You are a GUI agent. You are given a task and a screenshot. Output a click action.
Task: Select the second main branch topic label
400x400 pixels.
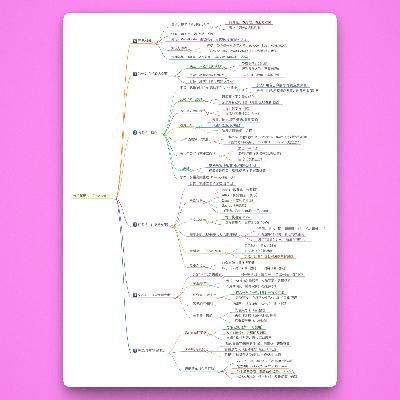(x=153, y=74)
